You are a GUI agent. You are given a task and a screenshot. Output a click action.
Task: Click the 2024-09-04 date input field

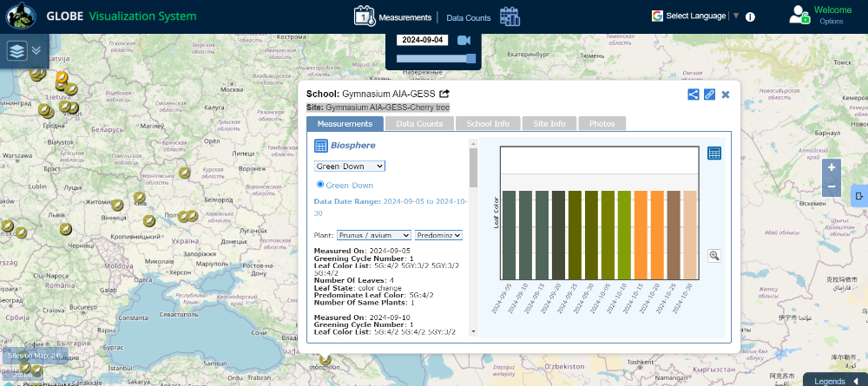tap(423, 40)
